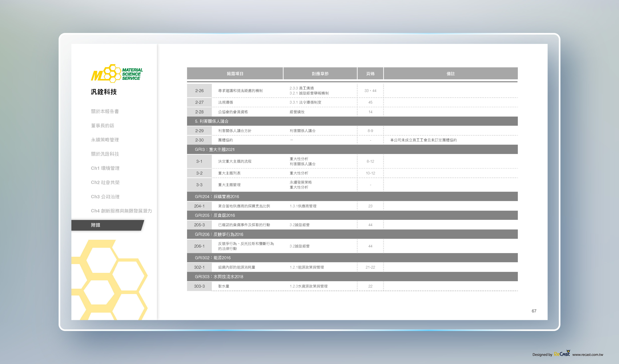The image size is (619, 364).
Task: Click page range 8-12
Action: point(370,161)
